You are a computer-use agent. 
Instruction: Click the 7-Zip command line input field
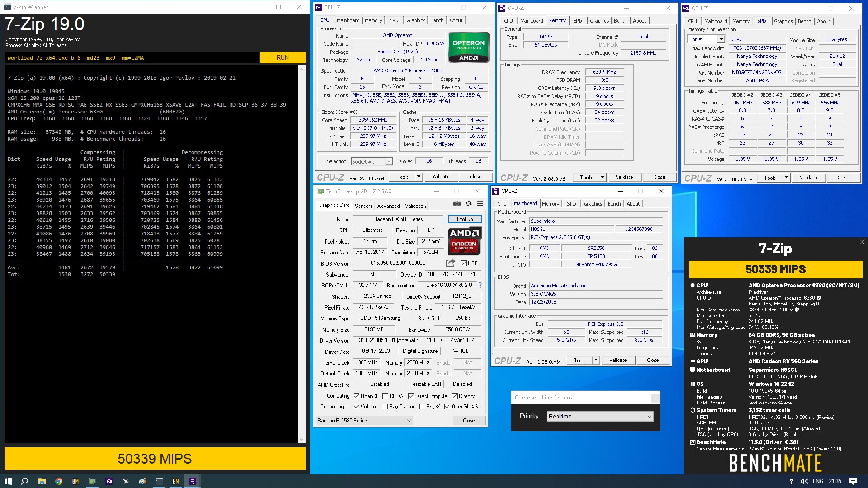[132, 57]
